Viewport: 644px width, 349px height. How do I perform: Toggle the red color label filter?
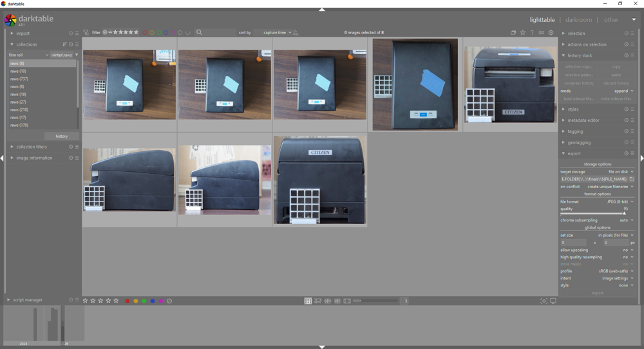click(144, 33)
